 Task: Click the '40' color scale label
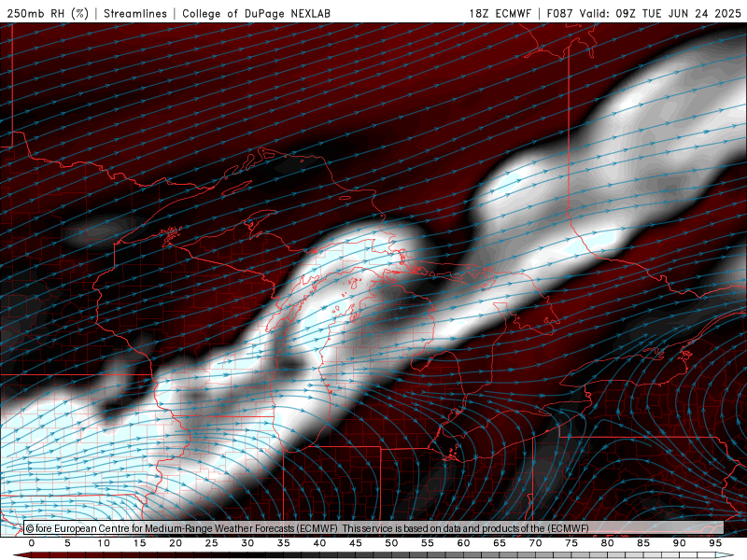point(319,543)
